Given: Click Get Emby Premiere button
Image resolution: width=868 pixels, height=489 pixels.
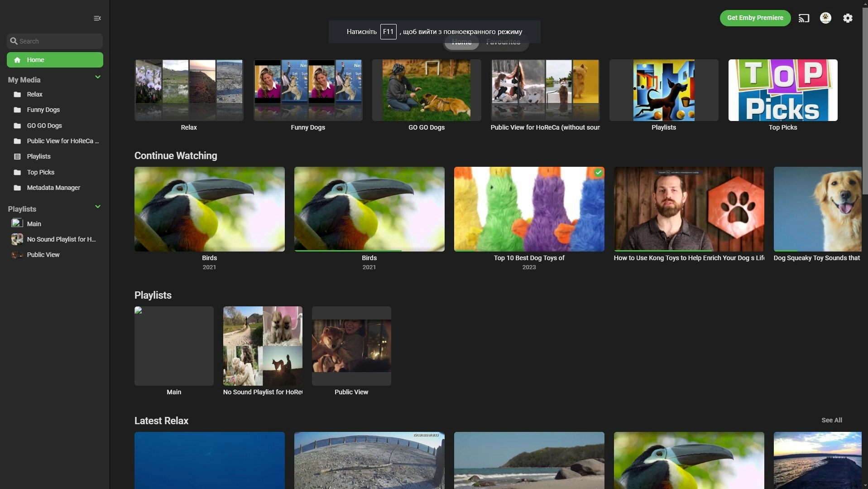Looking at the screenshot, I should pyautogui.click(x=755, y=18).
